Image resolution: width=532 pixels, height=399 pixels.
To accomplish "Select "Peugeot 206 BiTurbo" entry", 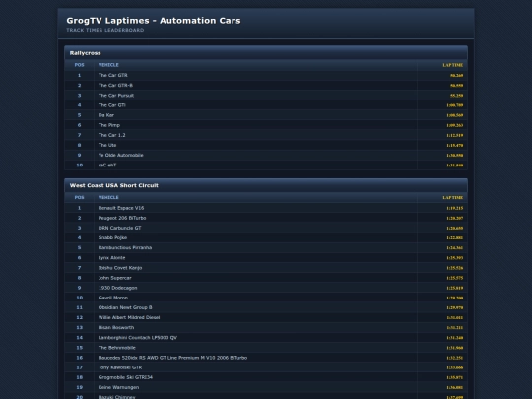I will pyautogui.click(x=122, y=218).
